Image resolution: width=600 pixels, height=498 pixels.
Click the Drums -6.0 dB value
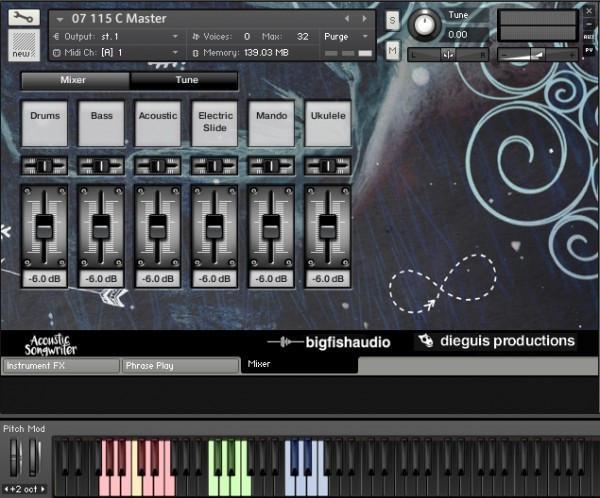[45, 279]
